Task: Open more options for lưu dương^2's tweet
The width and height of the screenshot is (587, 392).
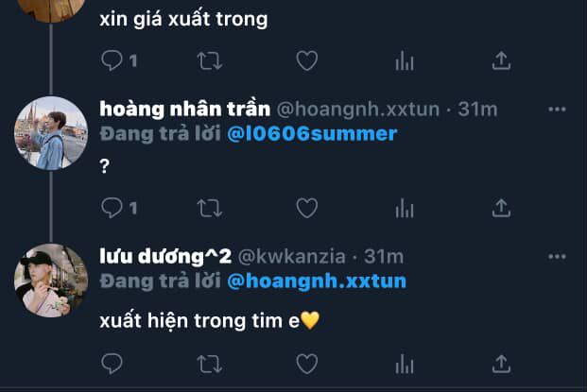Action: pyautogui.click(x=557, y=257)
